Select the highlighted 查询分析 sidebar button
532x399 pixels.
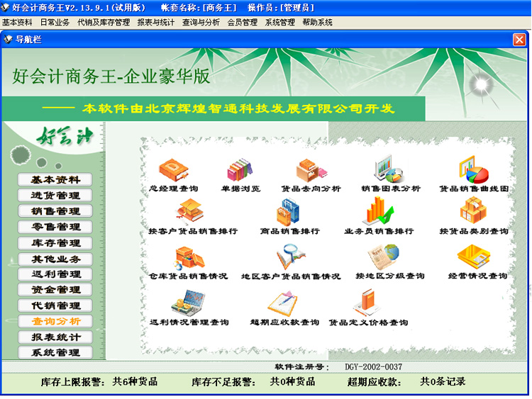pos(55,321)
